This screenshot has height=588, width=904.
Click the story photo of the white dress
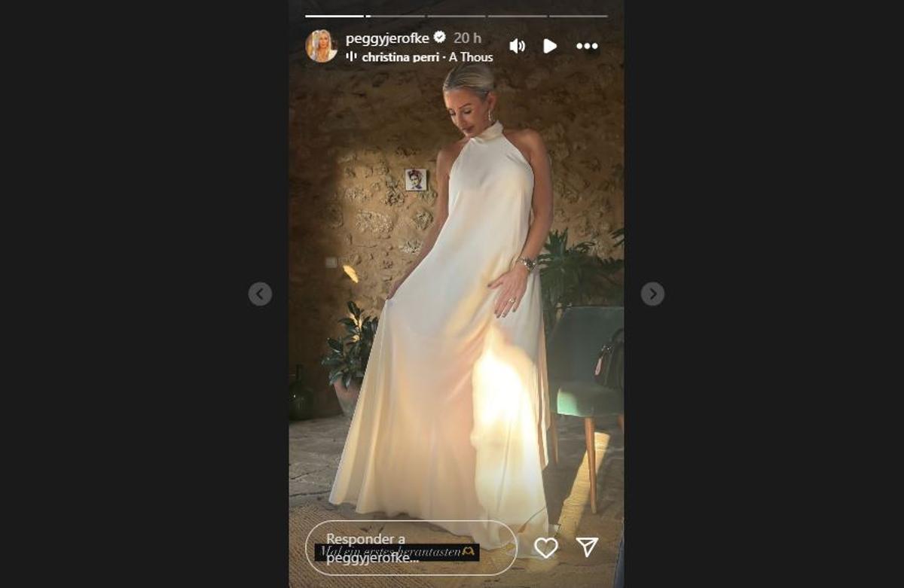pyautogui.click(x=457, y=294)
